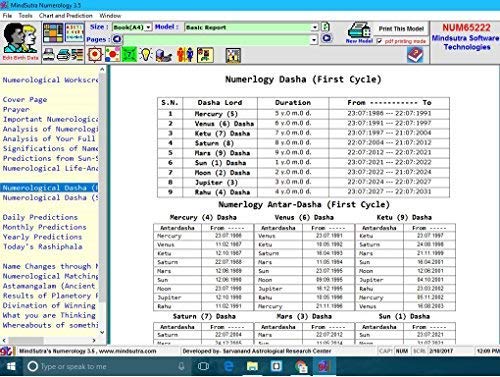Image resolution: width=500 pixels, height=377 pixels.
Task: Click the Saturn (8) Dasha Lord cell
Action: click(x=220, y=143)
